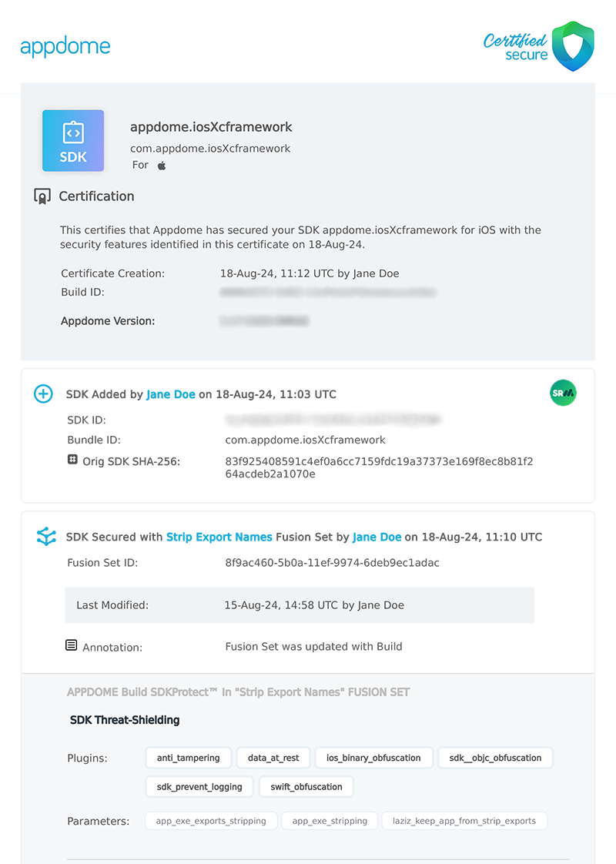Click the app_exe_exports_stripping parameter tag

(211, 821)
